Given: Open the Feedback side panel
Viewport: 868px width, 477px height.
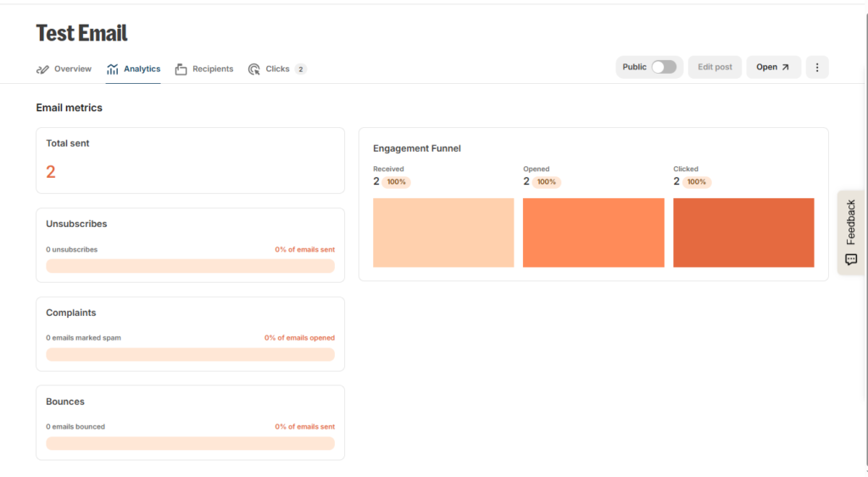Looking at the screenshot, I should 851,232.
